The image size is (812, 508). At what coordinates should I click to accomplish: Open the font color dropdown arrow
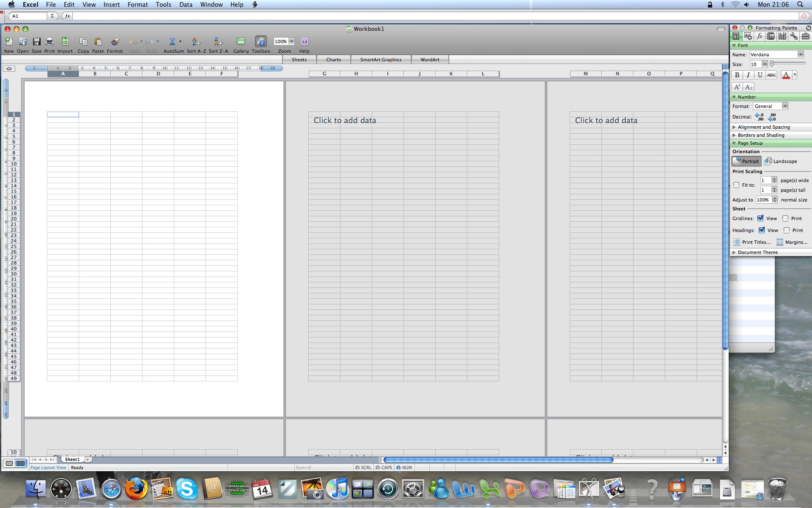[x=795, y=75]
